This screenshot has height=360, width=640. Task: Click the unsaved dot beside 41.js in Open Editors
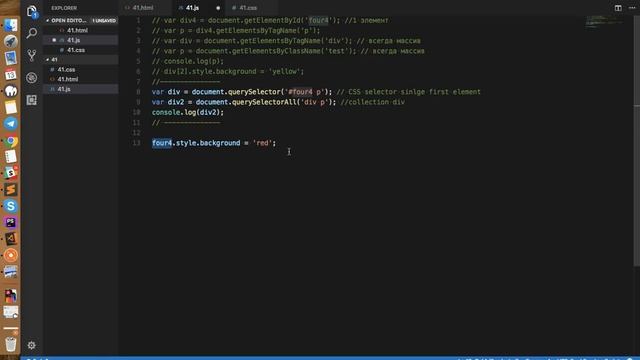coord(54,40)
